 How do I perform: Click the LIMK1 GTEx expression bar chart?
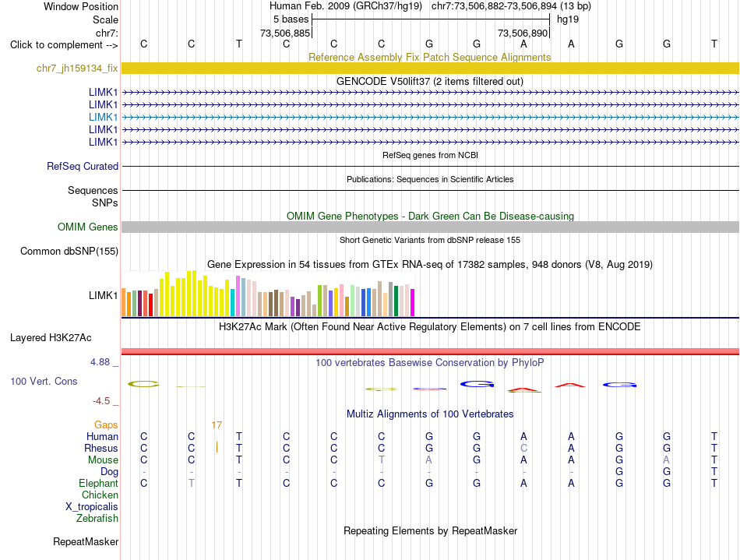268,293
